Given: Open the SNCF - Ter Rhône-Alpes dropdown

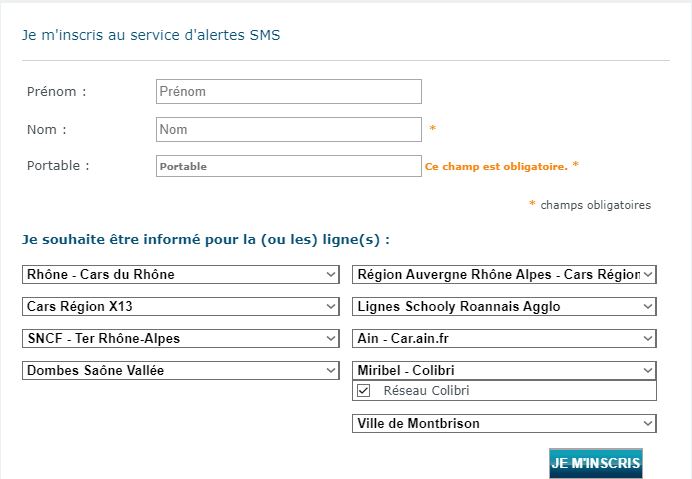Looking at the screenshot, I should [180, 338].
